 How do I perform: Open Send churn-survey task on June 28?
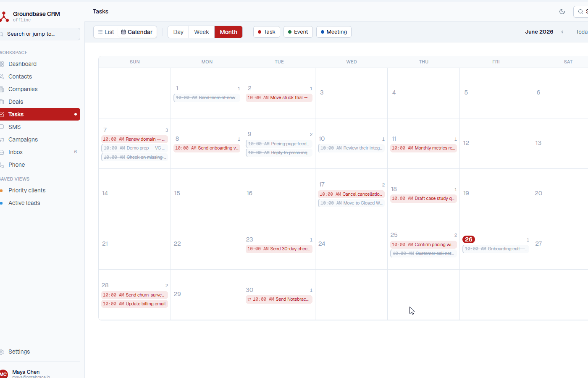pyautogui.click(x=134, y=295)
